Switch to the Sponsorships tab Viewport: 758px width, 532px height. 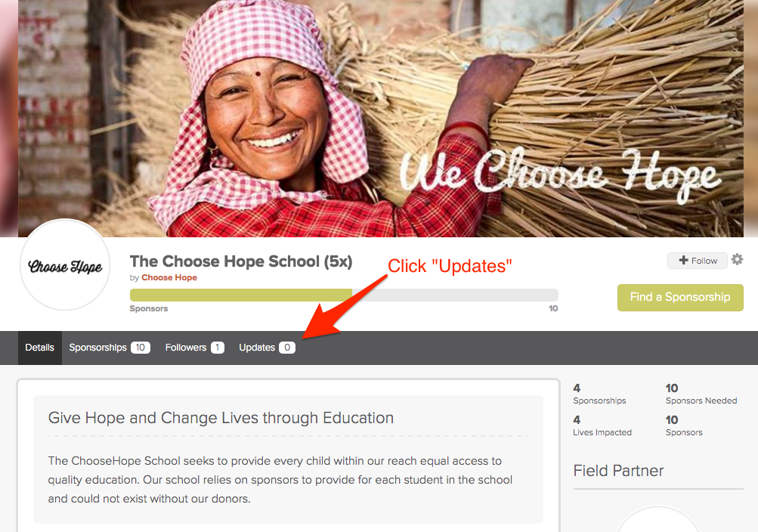click(x=110, y=348)
